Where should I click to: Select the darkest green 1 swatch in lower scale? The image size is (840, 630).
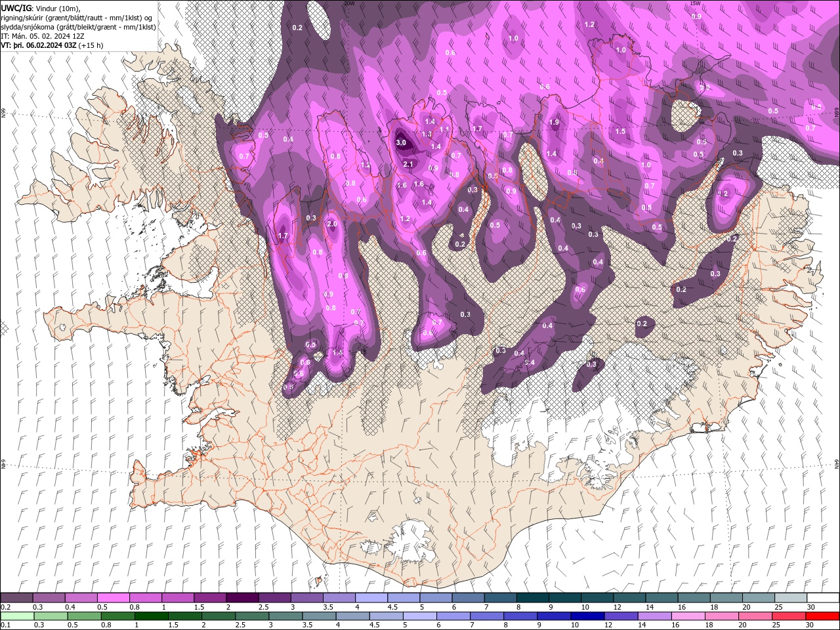click(151, 616)
